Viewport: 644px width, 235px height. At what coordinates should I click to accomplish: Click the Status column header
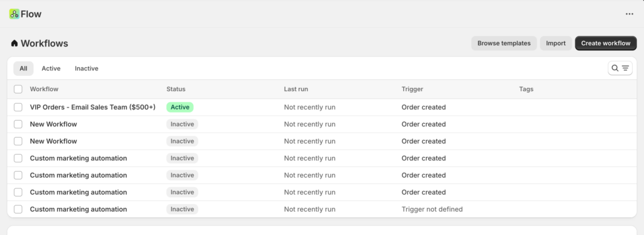click(176, 89)
